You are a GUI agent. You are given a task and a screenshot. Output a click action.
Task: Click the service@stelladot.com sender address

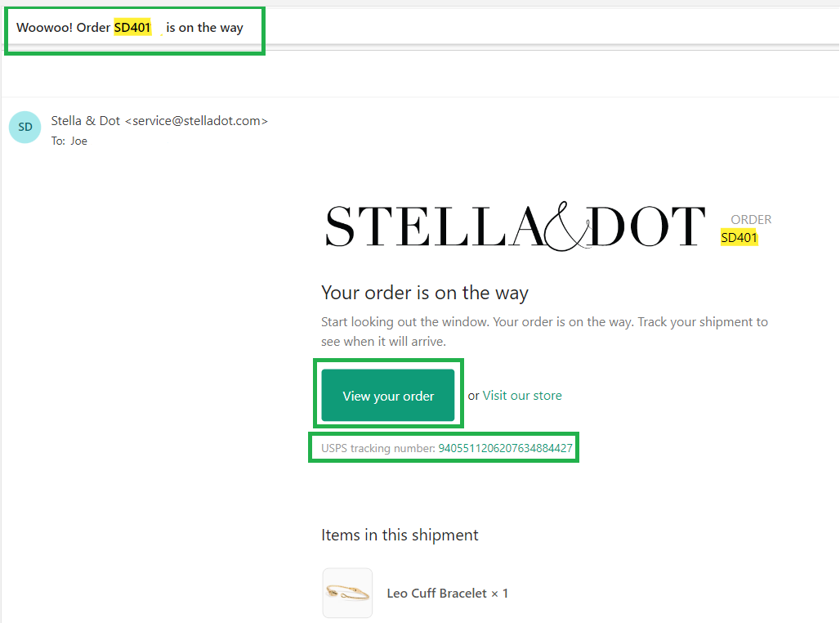click(x=197, y=121)
